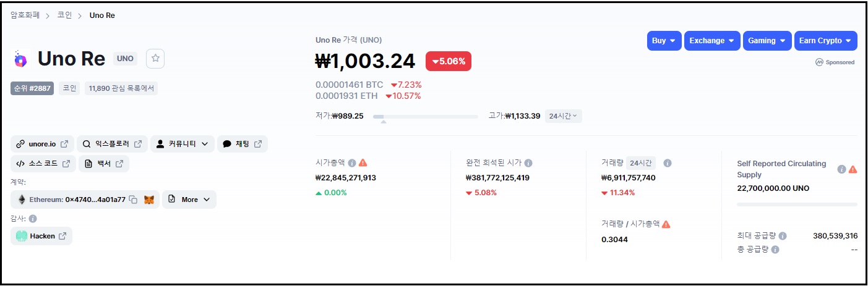The height and width of the screenshot is (286, 868).
Task: Show fully diluted market cap info icon
Action: (528, 163)
